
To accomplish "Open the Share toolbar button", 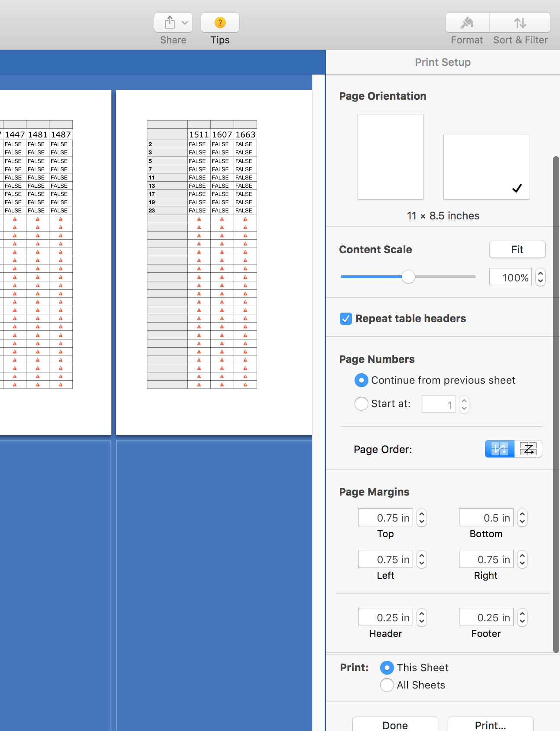I will click(x=173, y=23).
